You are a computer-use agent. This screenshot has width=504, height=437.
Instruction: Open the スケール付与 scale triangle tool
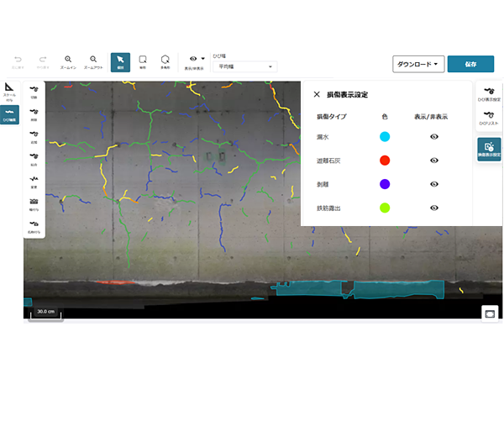[9, 92]
